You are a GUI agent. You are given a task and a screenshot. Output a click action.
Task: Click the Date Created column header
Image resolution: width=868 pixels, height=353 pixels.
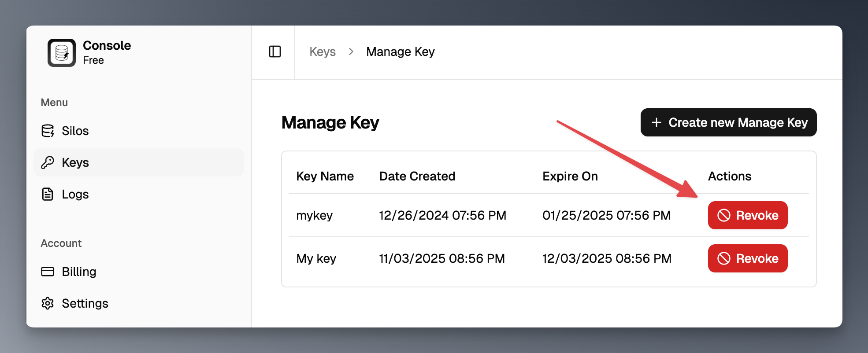(x=417, y=176)
